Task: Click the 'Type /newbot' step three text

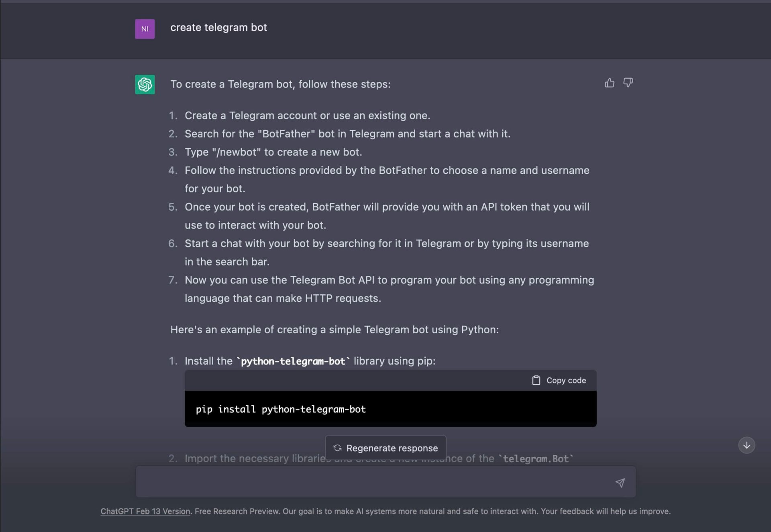Action: point(273,152)
